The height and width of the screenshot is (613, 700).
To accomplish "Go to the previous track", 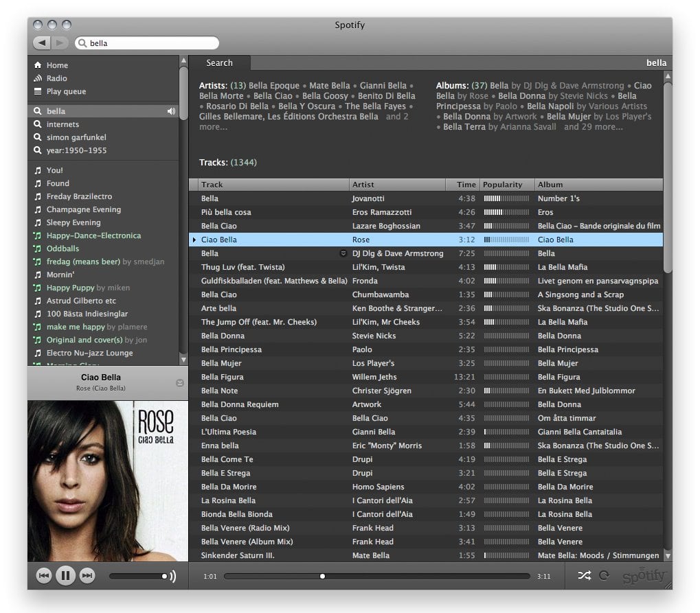I will [x=44, y=575].
